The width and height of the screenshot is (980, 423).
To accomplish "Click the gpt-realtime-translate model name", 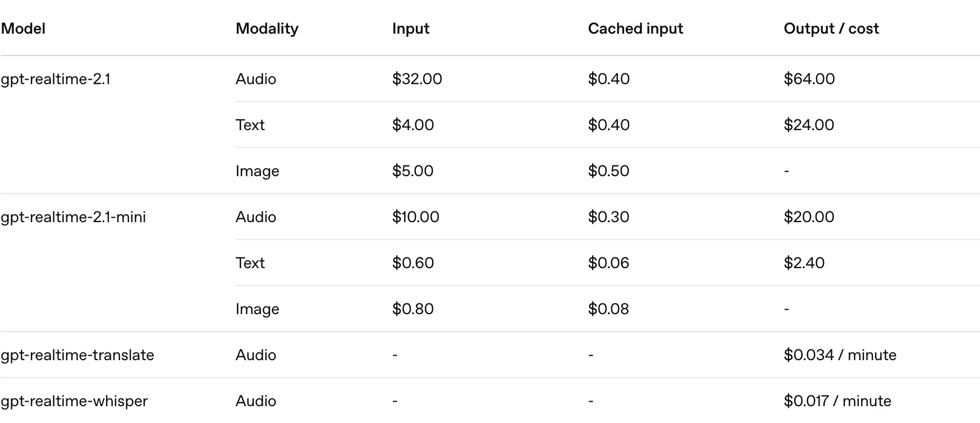I will coord(77,355).
